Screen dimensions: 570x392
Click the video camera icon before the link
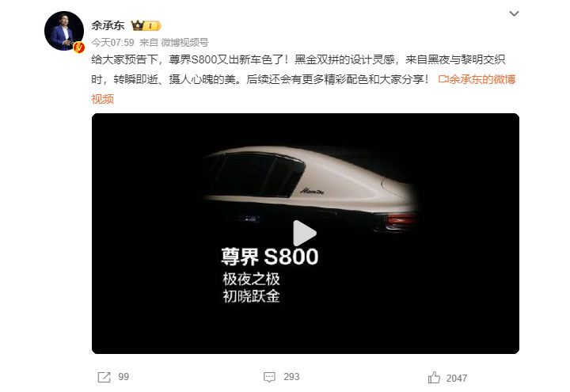[x=443, y=79]
